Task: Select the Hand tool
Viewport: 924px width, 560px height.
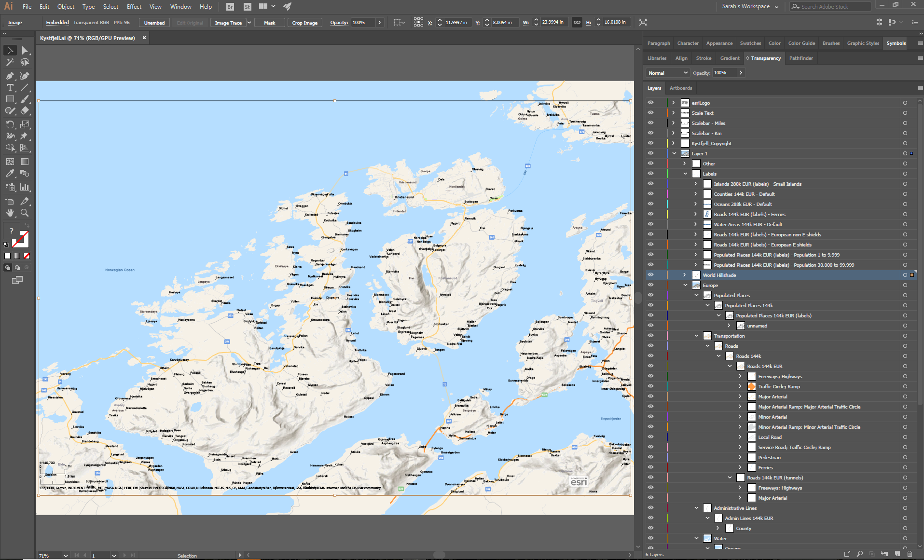Action: pyautogui.click(x=10, y=213)
